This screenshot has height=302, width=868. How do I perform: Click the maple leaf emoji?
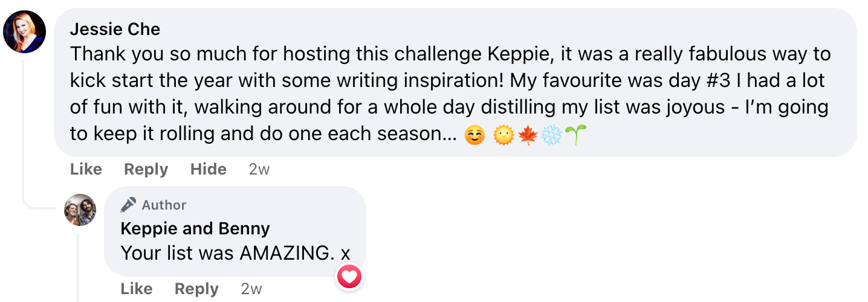[x=528, y=137]
